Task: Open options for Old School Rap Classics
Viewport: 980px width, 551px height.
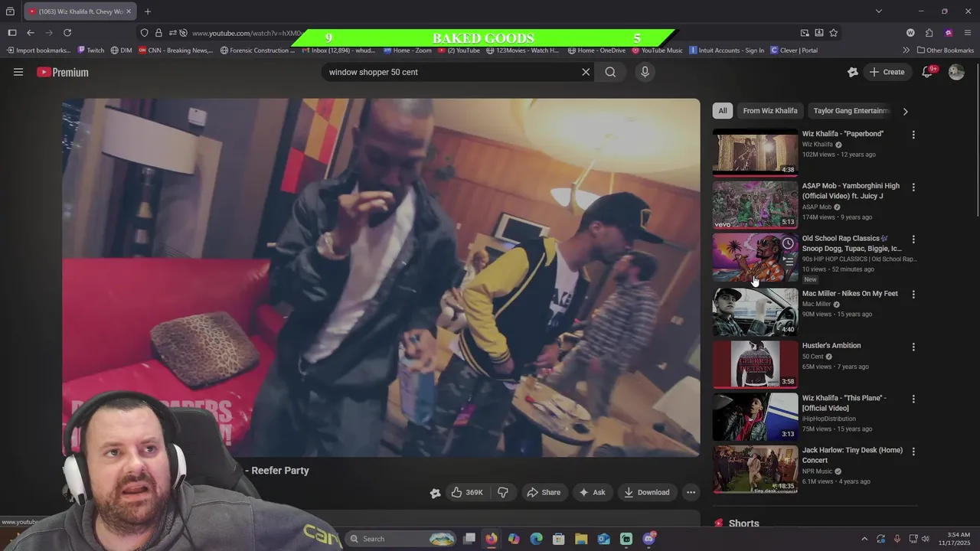Action: [x=913, y=240]
